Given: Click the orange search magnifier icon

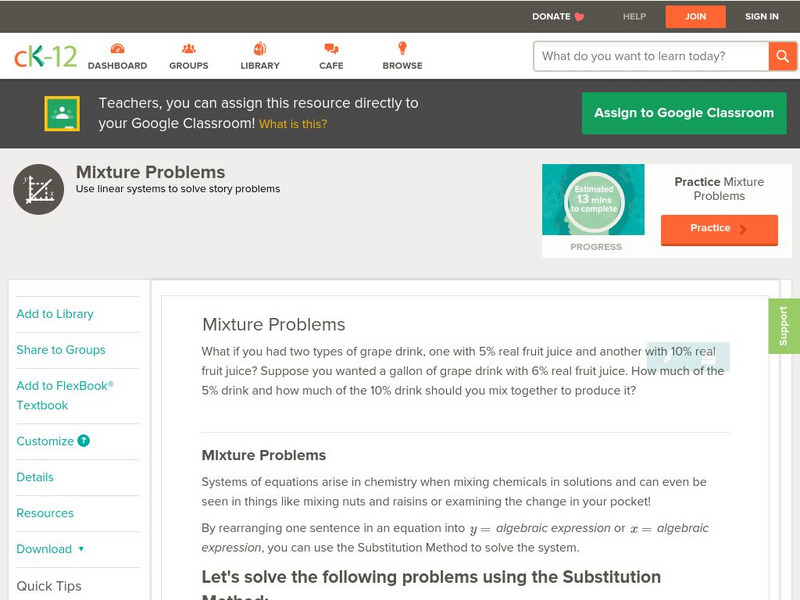Looking at the screenshot, I should [x=783, y=56].
